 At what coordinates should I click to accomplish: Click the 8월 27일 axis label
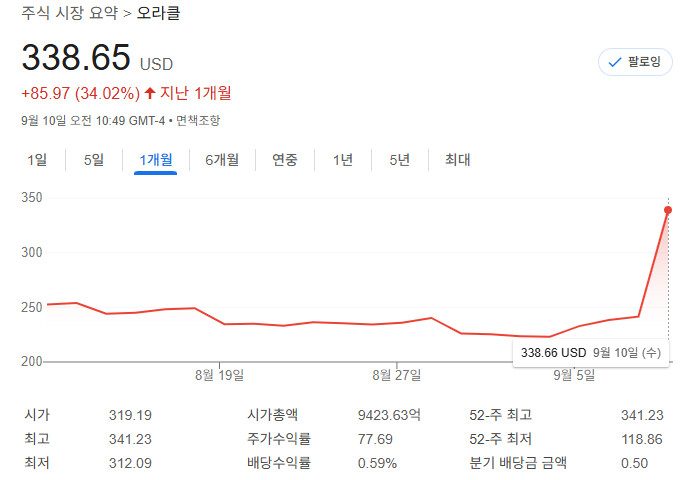coord(396,375)
